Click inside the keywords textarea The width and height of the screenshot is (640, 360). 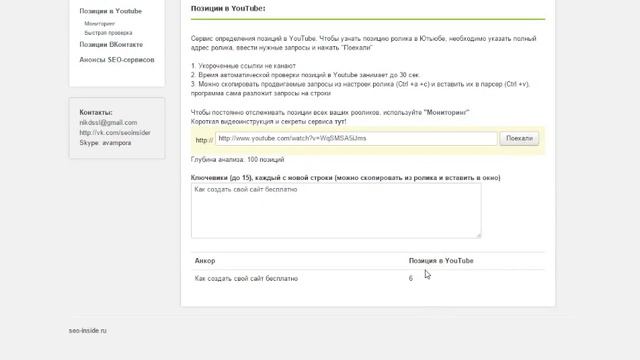point(336,211)
